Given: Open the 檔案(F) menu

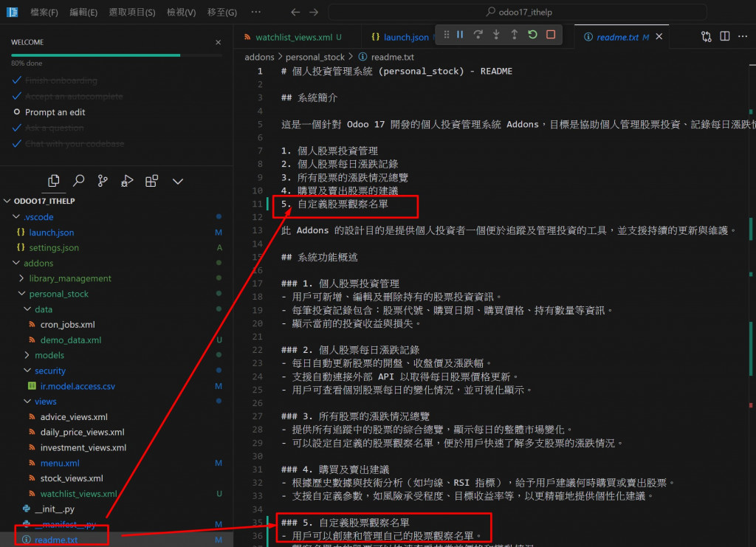Looking at the screenshot, I should (x=44, y=12).
